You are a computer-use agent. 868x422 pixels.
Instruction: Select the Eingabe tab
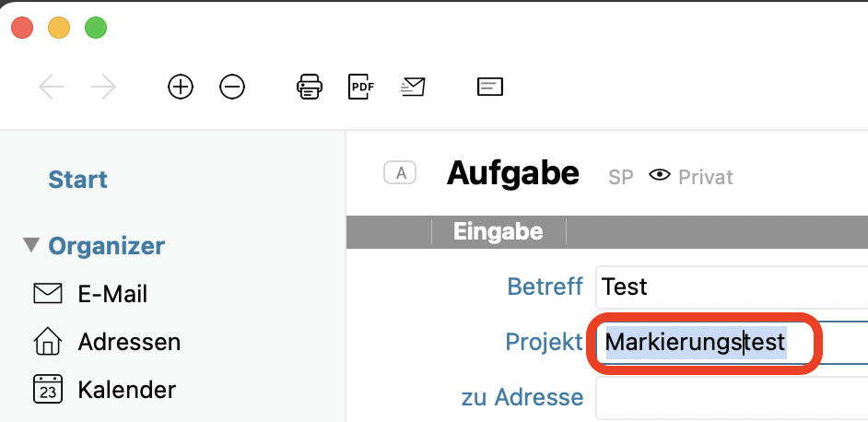(498, 231)
